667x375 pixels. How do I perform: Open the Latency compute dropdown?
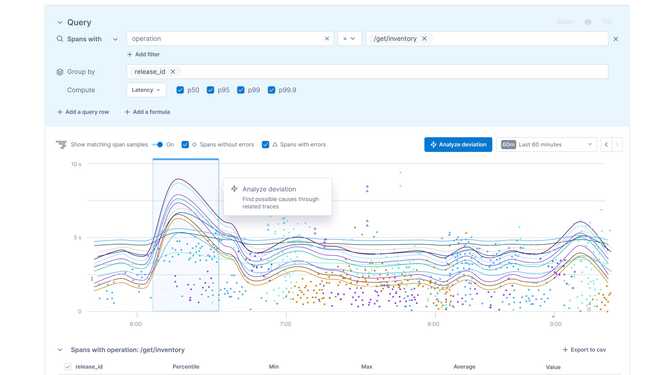146,90
